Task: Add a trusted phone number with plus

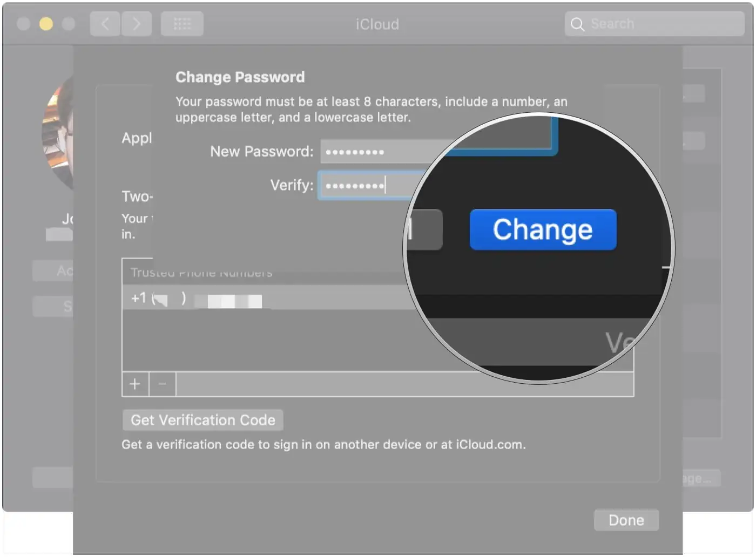Action: (x=135, y=384)
